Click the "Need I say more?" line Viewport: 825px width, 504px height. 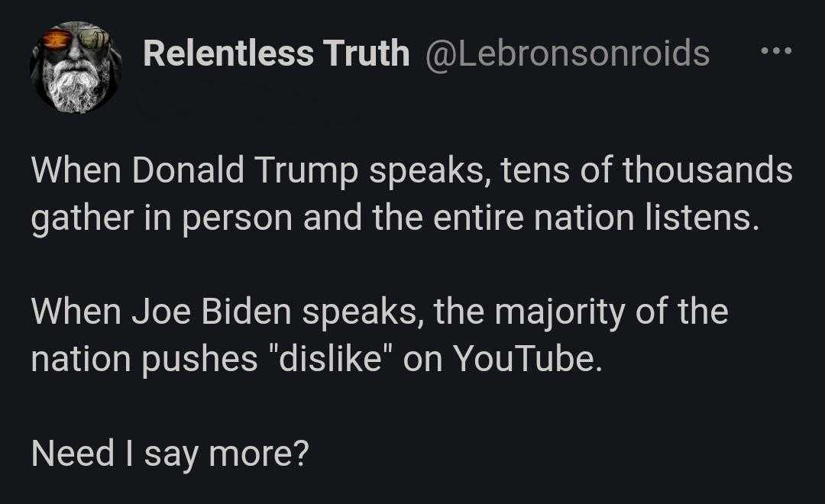coord(170,454)
